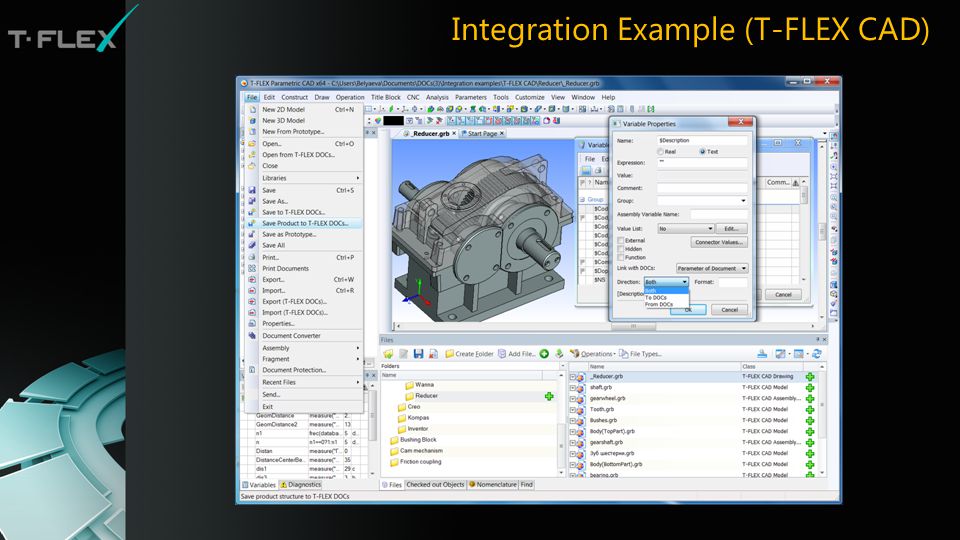Screen dimensions: 960x540
Task: Click the Export icon in File menu
Action: [252, 279]
